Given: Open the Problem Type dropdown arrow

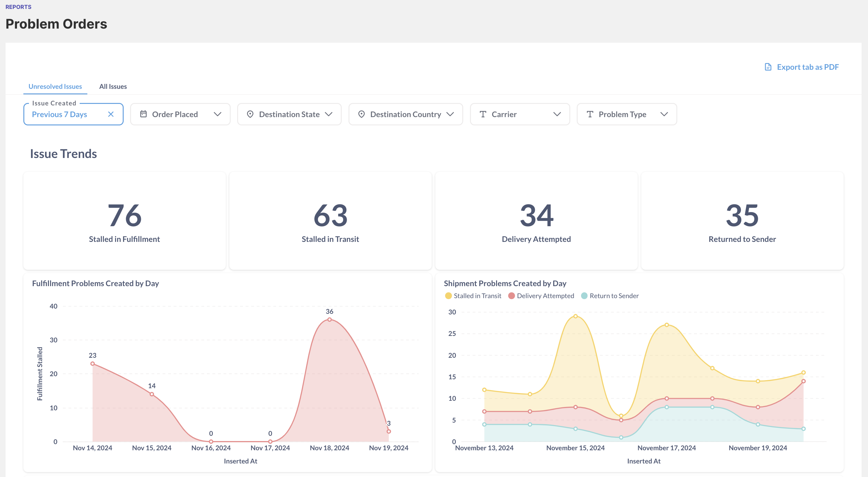Looking at the screenshot, I should pos(664,114).
